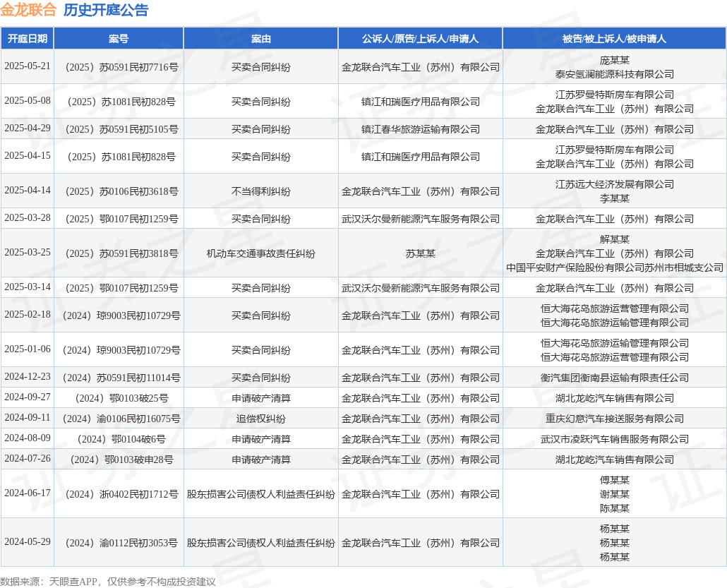Select date cell 2025-03-28
Screen dimensions: 727x588
click(x=28, y=217)
